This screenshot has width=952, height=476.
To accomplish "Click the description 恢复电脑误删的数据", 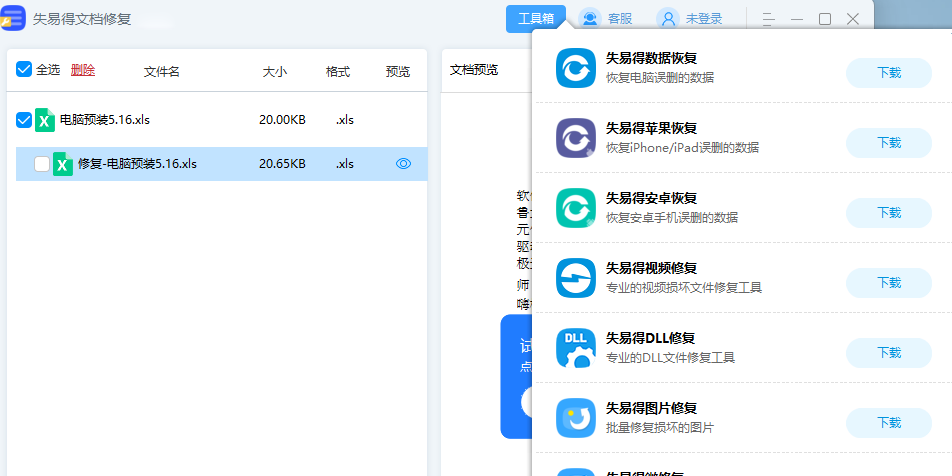I will (x=660, y=78).
